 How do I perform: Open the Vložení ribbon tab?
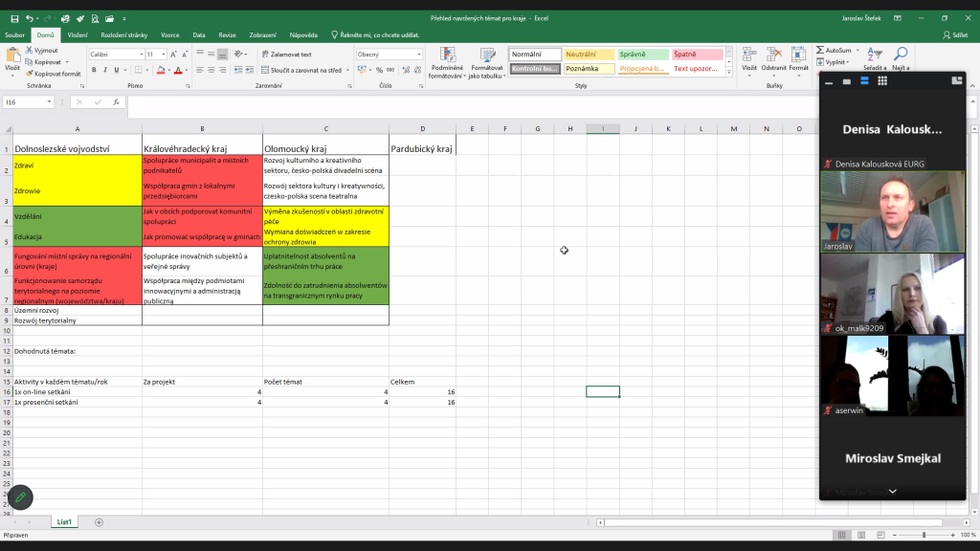point(78,35)
